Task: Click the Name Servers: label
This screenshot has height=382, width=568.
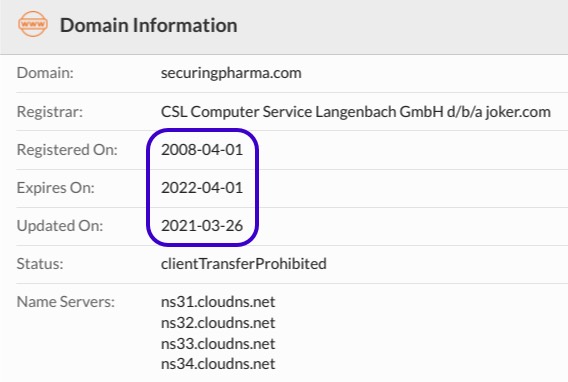Action: tap(66, 302)
